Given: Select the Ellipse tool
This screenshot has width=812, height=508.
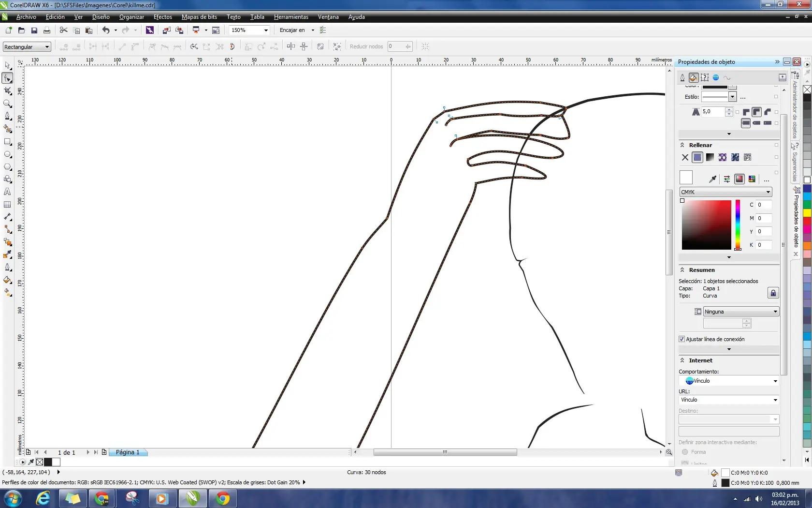Looking at the screenshot, I should click(x=7, y=154).
